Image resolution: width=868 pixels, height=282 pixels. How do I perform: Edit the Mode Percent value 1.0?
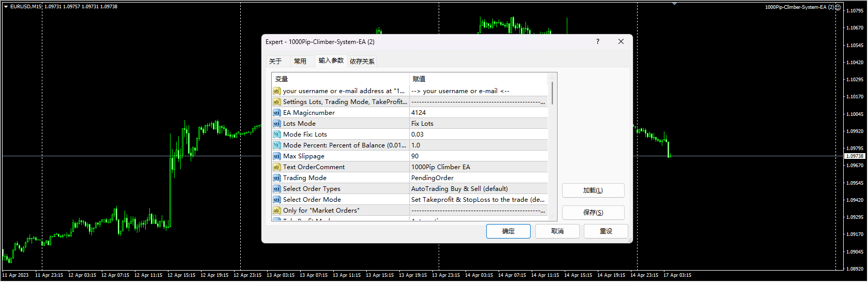pos(478,145)
